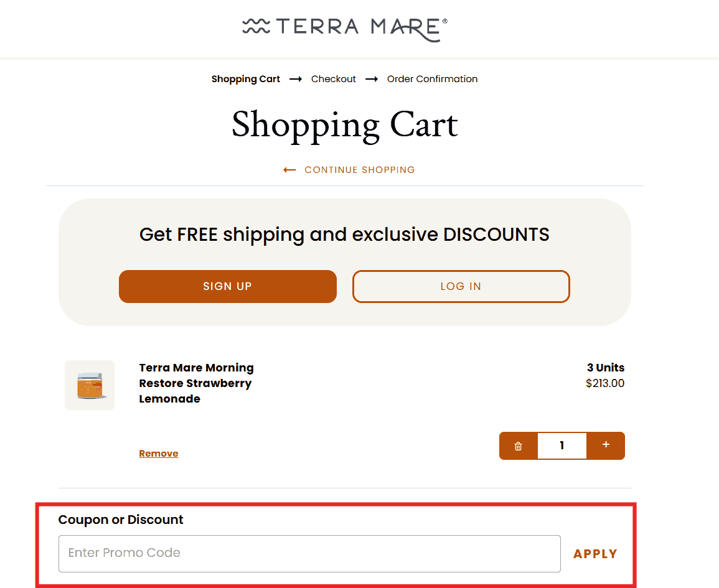Click the CONTINUE SHOPPING link

(x=359, y=170)
